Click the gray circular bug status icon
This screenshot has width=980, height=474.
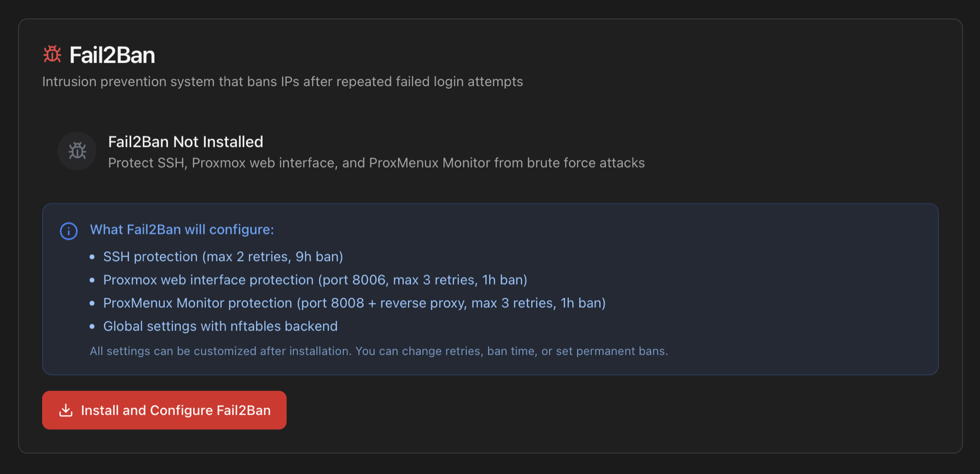tap(77, 151)
